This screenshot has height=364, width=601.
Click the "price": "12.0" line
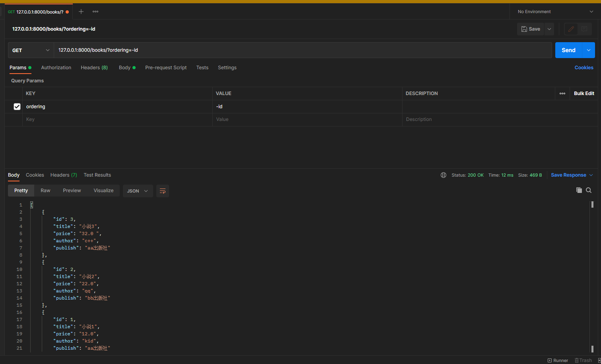coord(76,334)
